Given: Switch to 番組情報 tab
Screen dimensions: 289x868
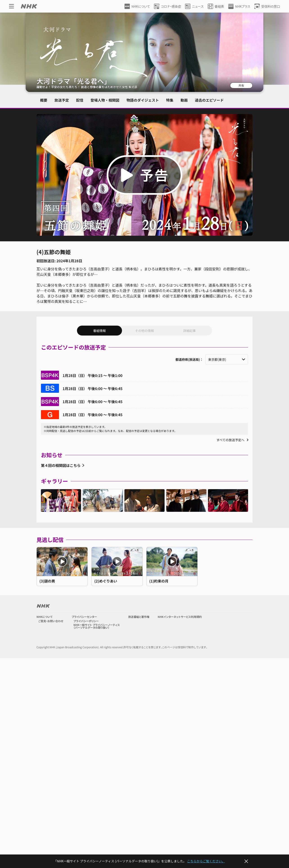Looking at the screenshot, I should [99, 331].
